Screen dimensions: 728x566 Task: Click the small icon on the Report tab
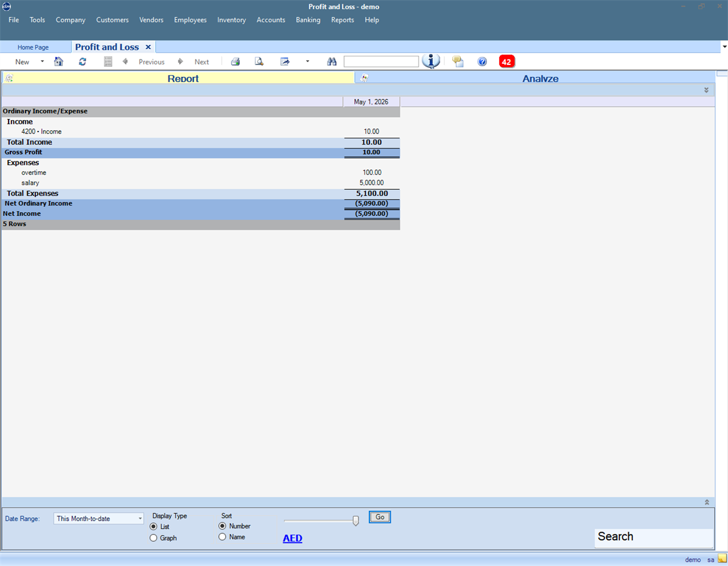(x=9, y=78)
